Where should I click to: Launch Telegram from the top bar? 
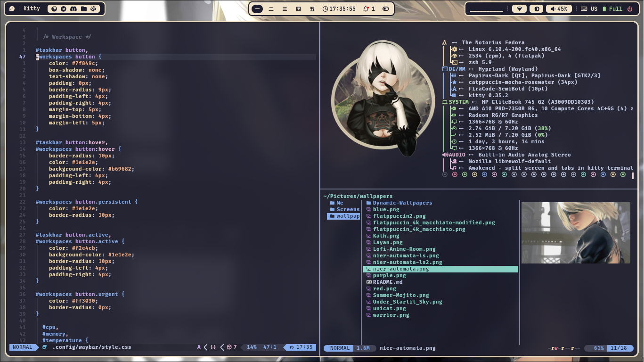(64, 8)
